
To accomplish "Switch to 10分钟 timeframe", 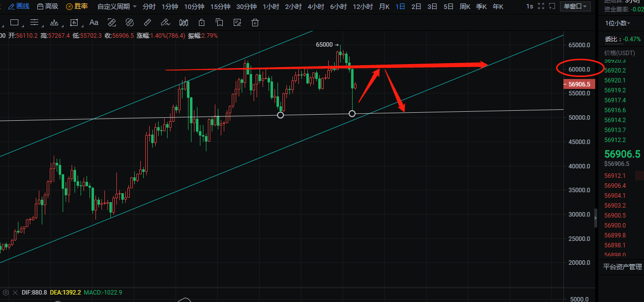I will (x=194, y=6).
